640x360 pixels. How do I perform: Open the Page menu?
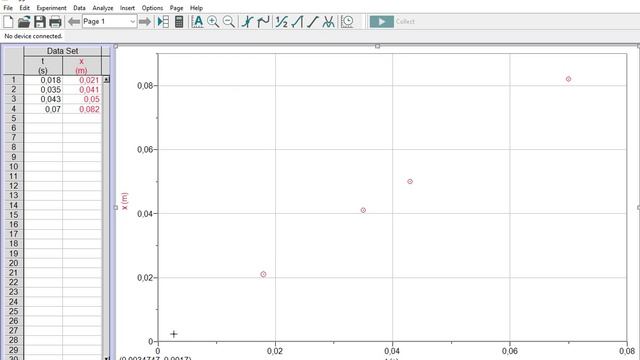[x=176, y=8]
